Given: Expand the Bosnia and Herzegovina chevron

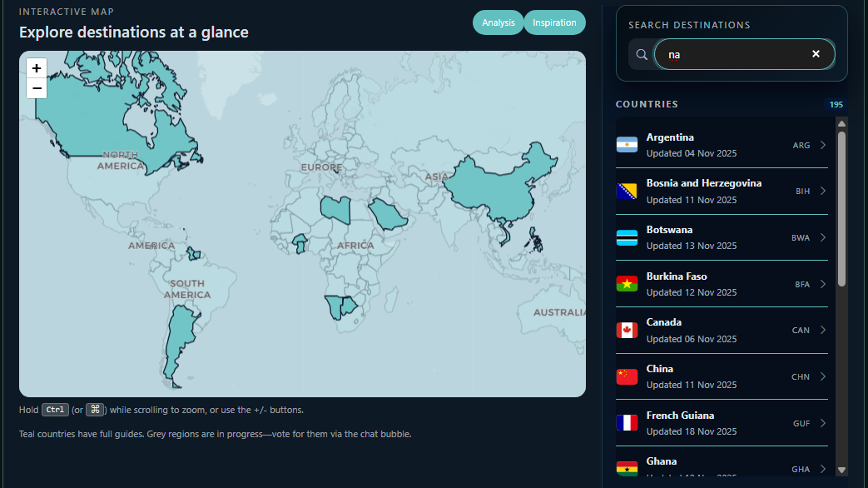Looking at the screenshot, I should click(823, 191).
